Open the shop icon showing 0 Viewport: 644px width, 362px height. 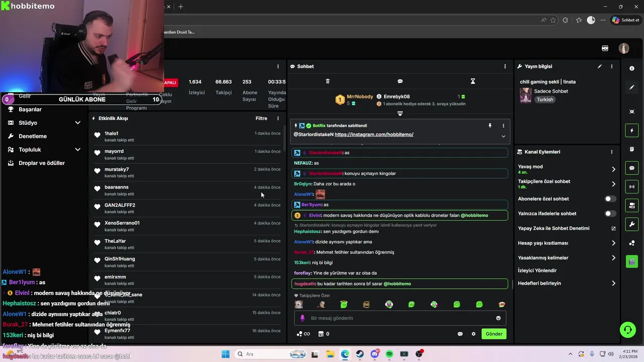tap(324, 334)
